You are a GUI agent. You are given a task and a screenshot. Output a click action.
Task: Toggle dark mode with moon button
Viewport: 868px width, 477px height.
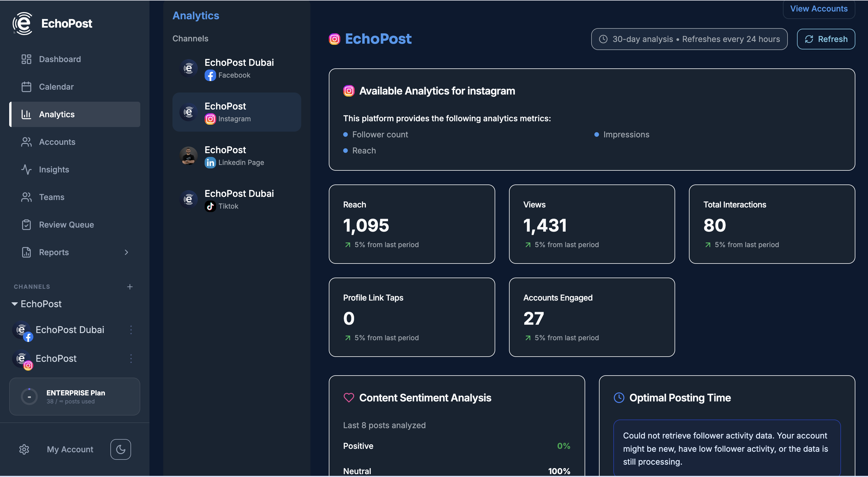pyautogui.click(x=121, y=449)
